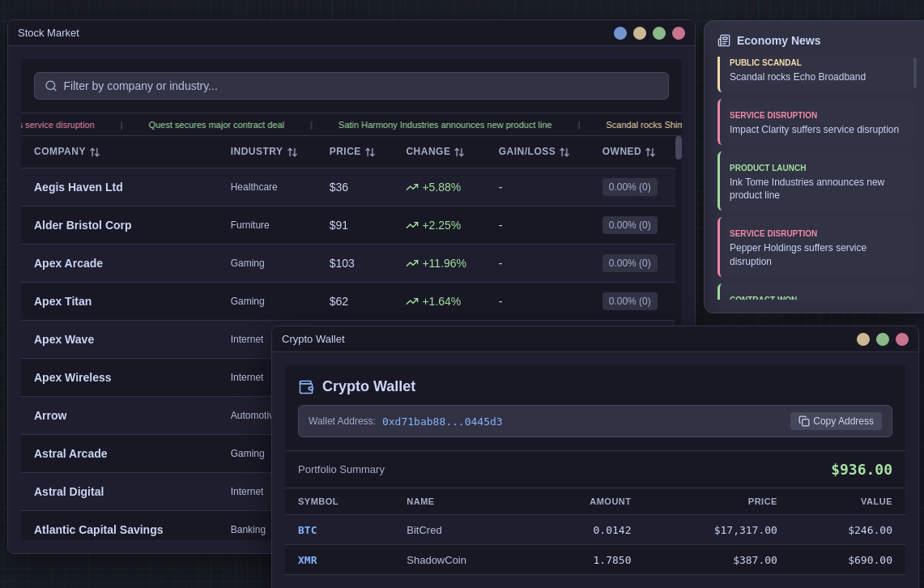This screenshot has height=588, width=924.
Task: Open the XMR ShadowCoin symbol link
Action: [x=308, y=560]
